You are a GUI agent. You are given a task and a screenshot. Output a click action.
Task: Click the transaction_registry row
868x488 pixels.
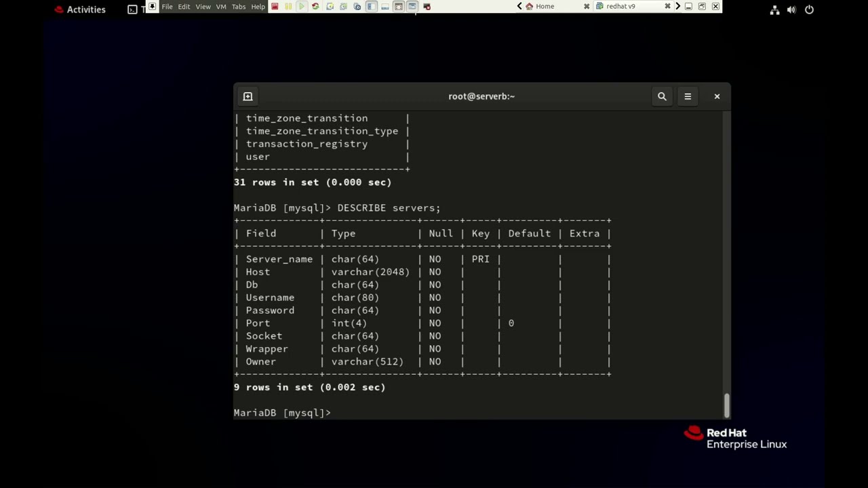307,144
